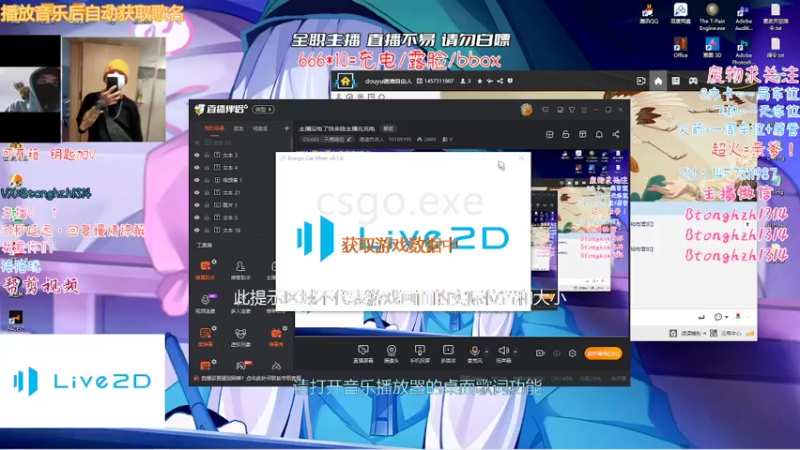Expand the microphone options arrow
The image size is (800, 450).
coord(486,352)
